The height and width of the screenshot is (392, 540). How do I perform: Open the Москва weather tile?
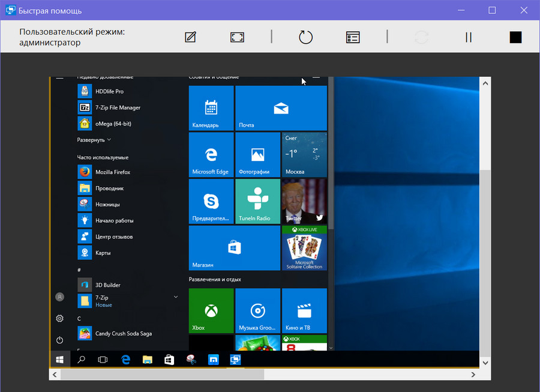coord(304,155)
